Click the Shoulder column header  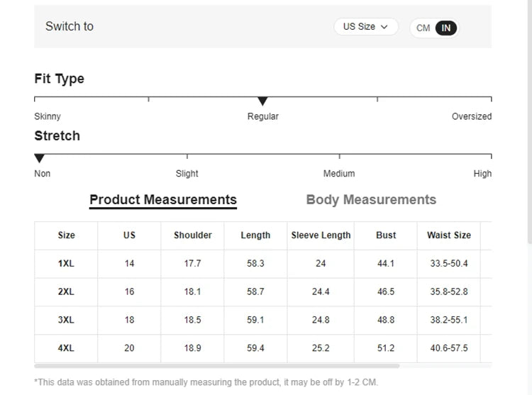click(x=193, y=235)
